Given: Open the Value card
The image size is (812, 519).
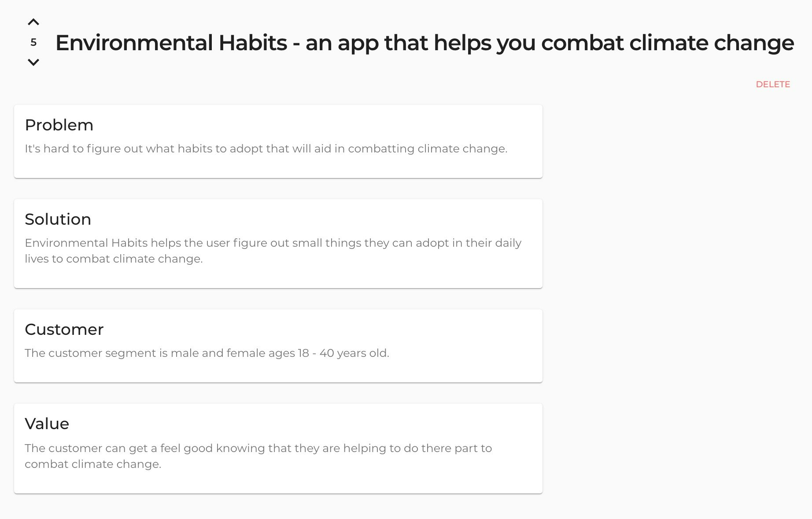Looking at the screenshot, I should (278, 449).
